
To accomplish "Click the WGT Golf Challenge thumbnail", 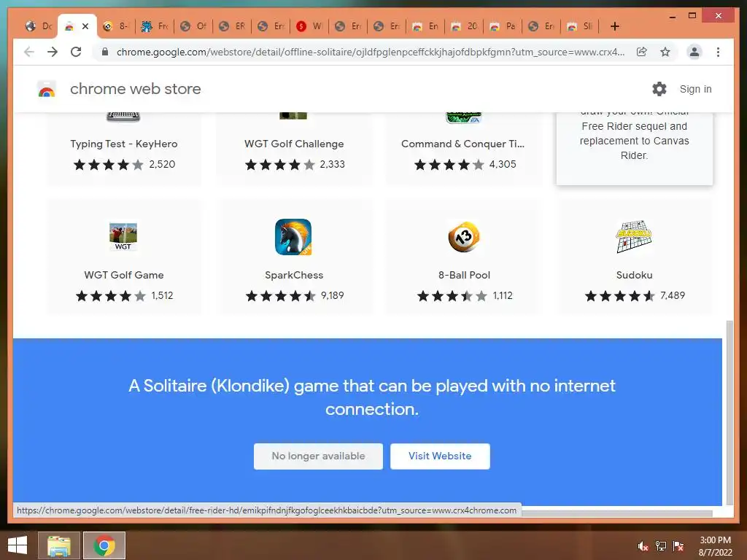I will (293, 115).
